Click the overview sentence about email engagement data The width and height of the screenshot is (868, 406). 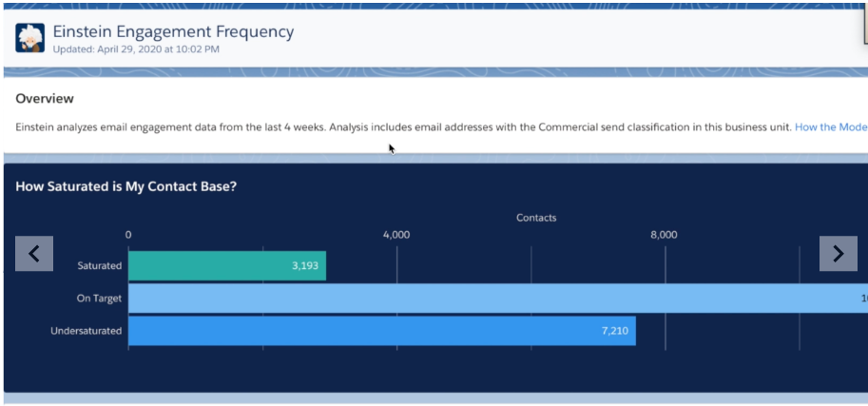[x=403, y=126]
